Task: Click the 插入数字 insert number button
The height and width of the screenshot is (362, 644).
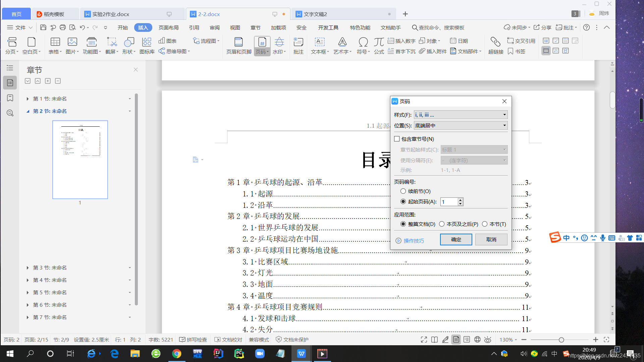Action: (x=401, y=41)
